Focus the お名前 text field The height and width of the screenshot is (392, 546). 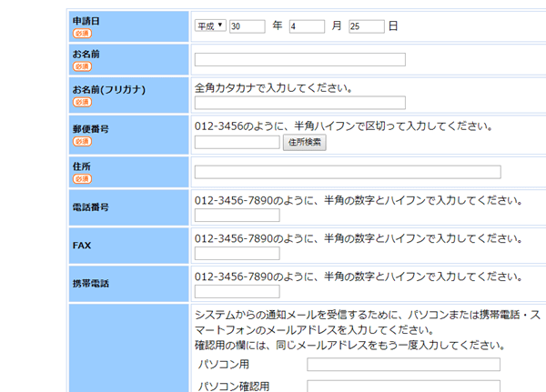[299, 60]
